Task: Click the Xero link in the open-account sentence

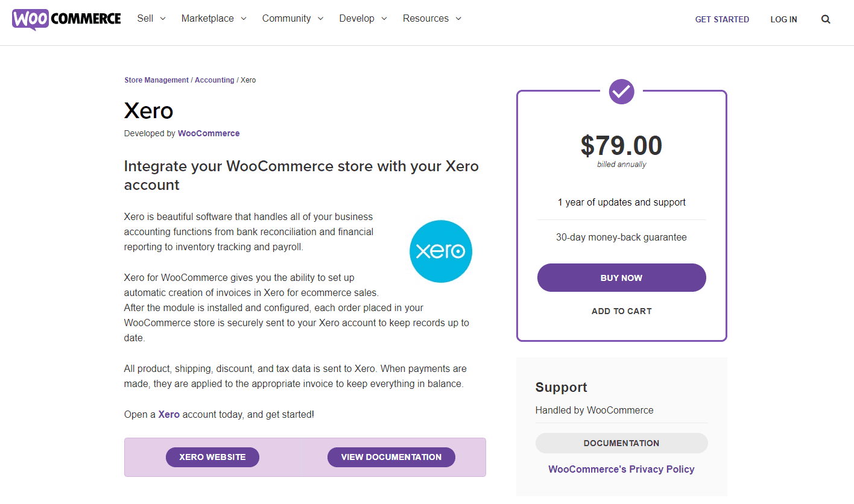Action: [x=168, y=414]
